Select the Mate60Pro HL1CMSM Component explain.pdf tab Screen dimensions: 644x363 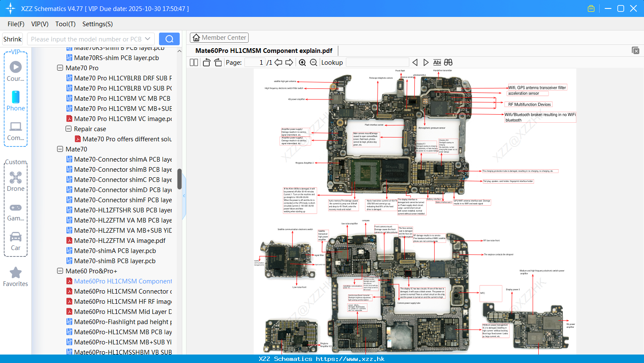click(263, 50)
